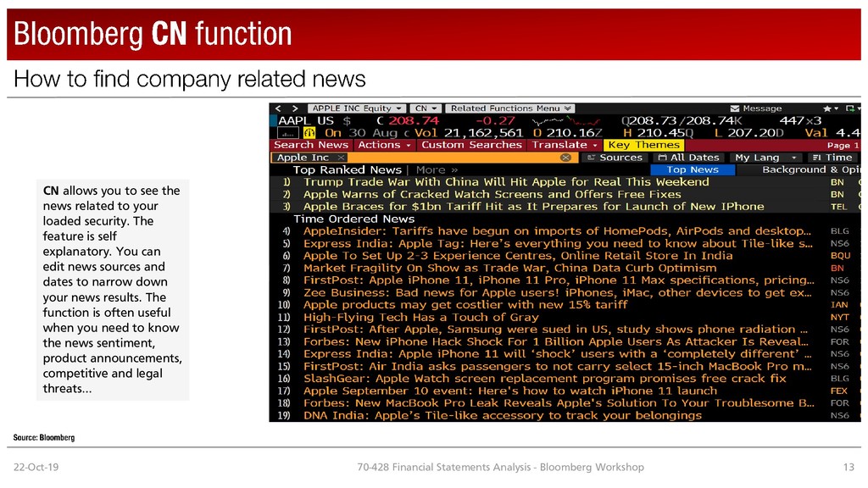Select the Key Themes button
The width and height of the screenshot is (868, 488).
pos(644,145)
